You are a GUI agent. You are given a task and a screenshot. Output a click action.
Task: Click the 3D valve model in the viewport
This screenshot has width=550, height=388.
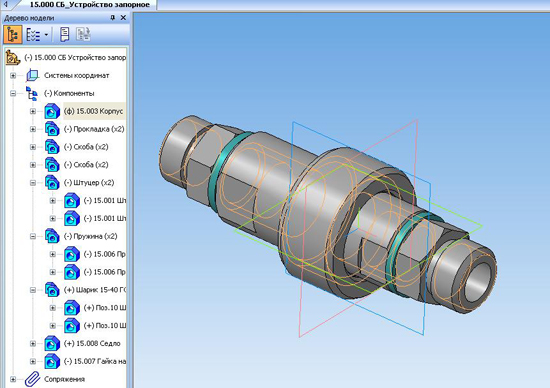[328, 214]
